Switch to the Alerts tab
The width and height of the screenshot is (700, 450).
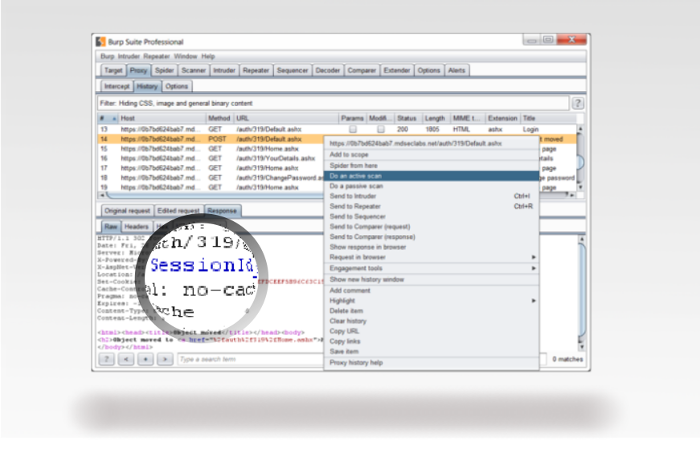click(x=456, y=71)
